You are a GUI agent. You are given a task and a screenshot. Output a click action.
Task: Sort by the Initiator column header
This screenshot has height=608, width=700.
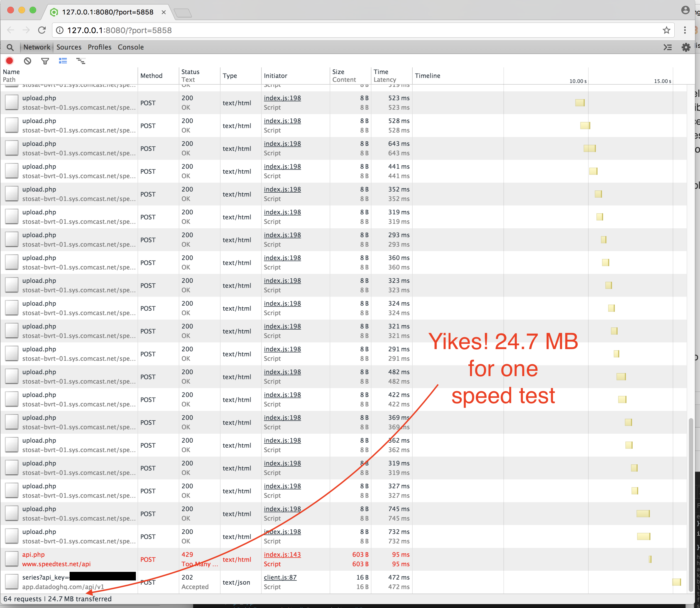pos(295,76)
